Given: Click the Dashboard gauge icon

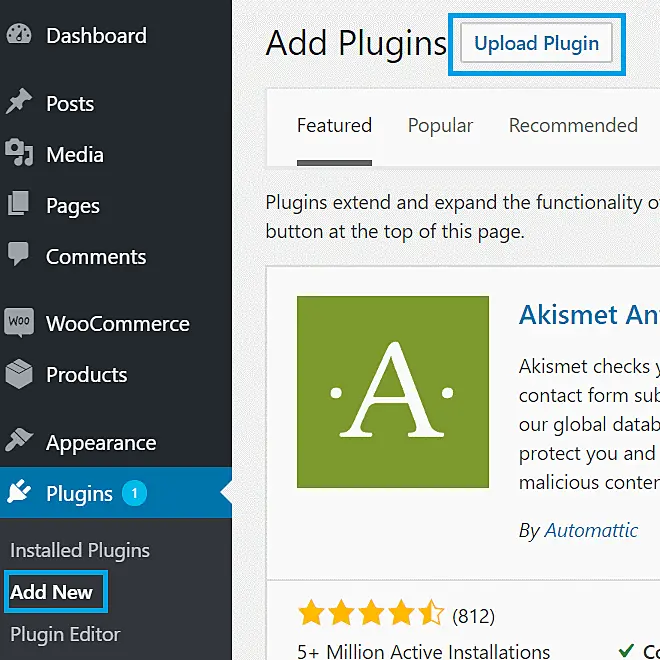Looking at the screenshot, I should pyautogui.click(x=18, y=35).
